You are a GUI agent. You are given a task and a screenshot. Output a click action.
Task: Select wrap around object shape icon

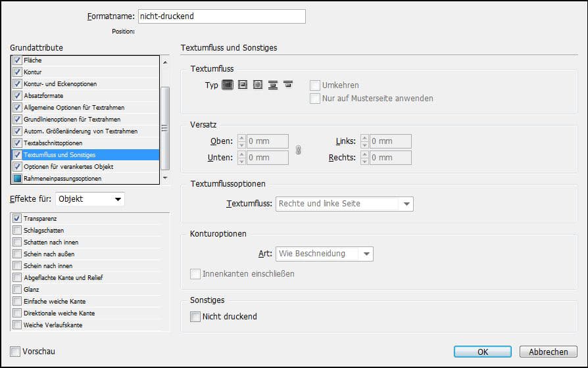point(258,85)
